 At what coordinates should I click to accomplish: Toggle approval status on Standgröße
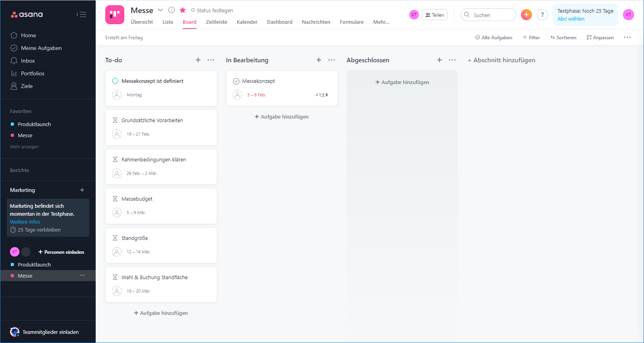(x=115, y=238)
